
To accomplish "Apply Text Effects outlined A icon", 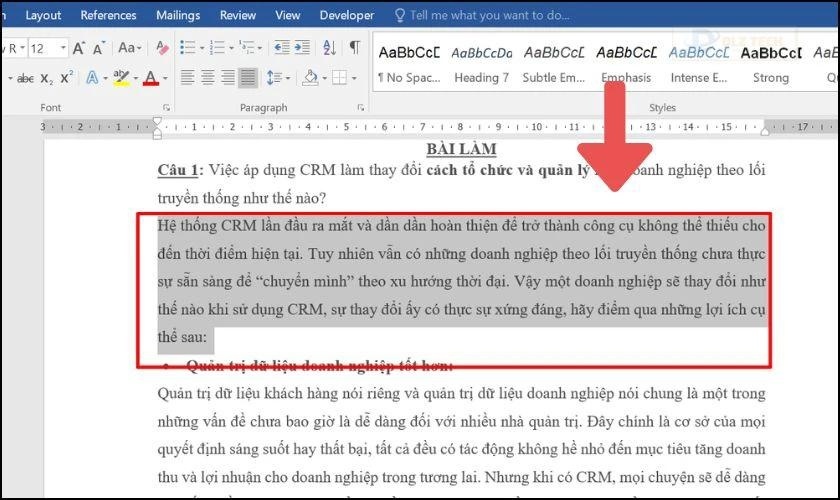I will click(92, 78).
